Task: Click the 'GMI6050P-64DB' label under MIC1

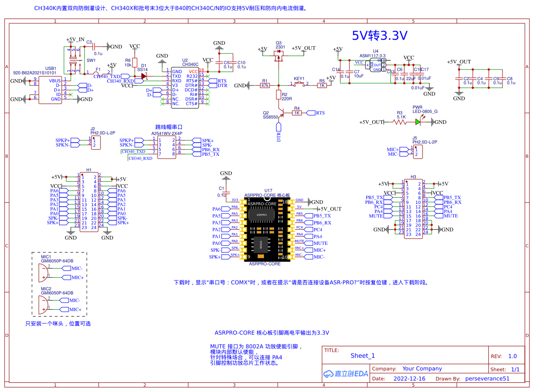Action: pos(57,261)
